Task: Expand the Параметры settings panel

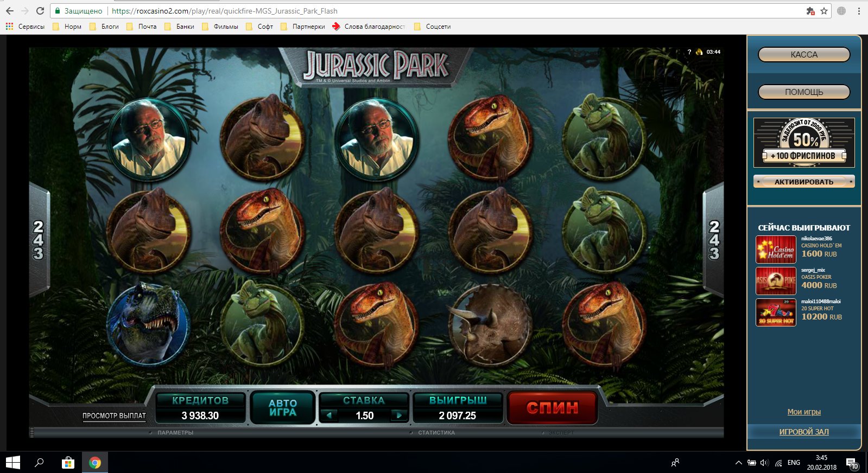Action: 175,433
